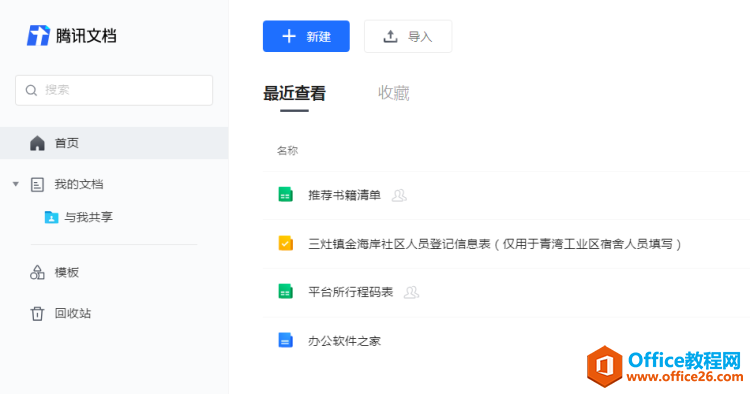This screenshot has width=750, height=394.
Task: Click the green sheet icon for 平台所行程码表
Action: 286,291
